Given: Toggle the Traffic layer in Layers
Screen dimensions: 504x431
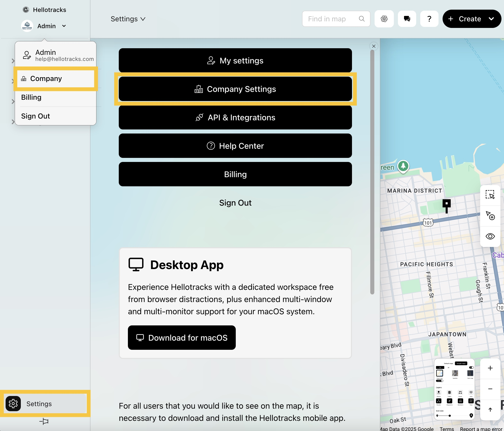Looking at the screenshot, I should [449, 393].
